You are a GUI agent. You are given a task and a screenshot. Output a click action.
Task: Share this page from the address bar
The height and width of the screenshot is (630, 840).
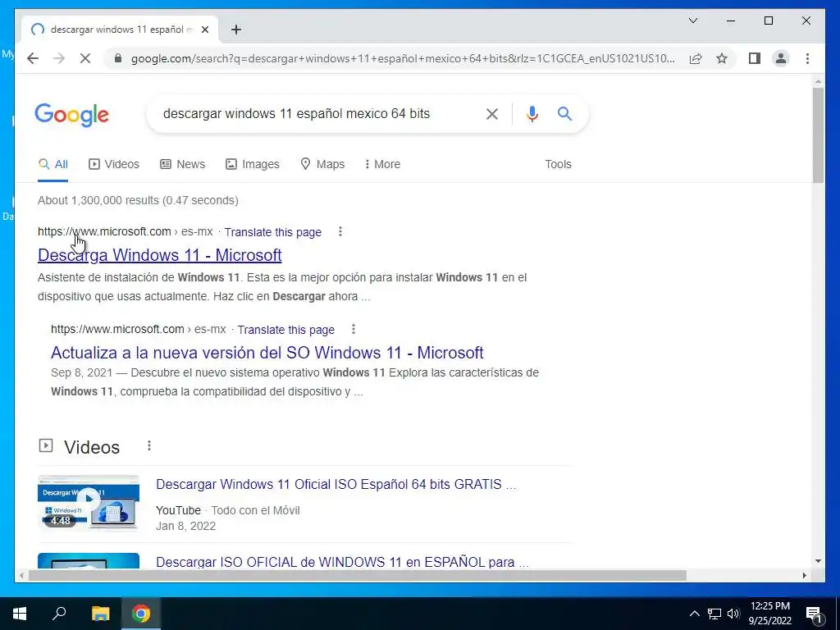click(x=696, y=58)
